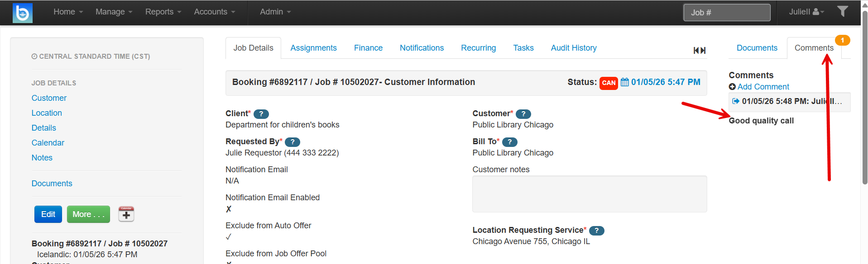Jump to the Notes section link

42,158
